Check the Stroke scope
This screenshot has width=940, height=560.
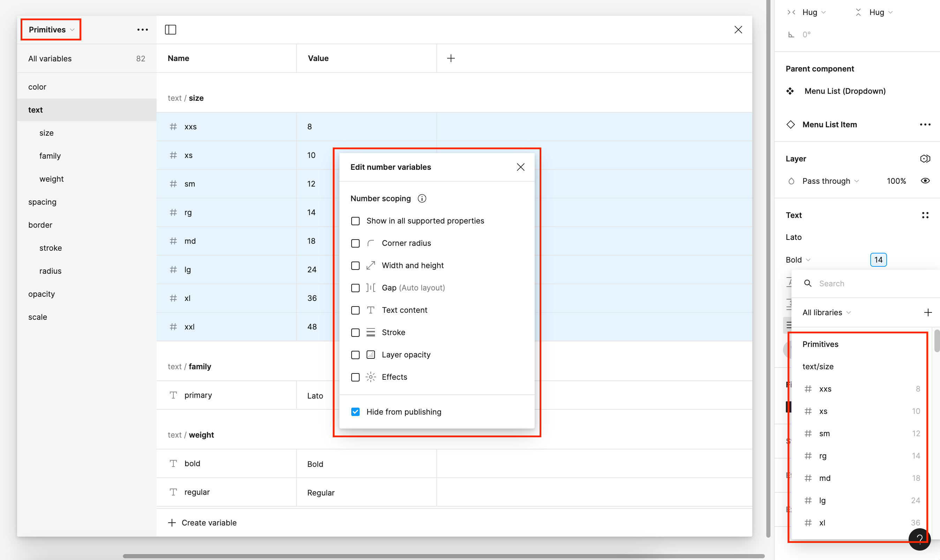(355, 332)
